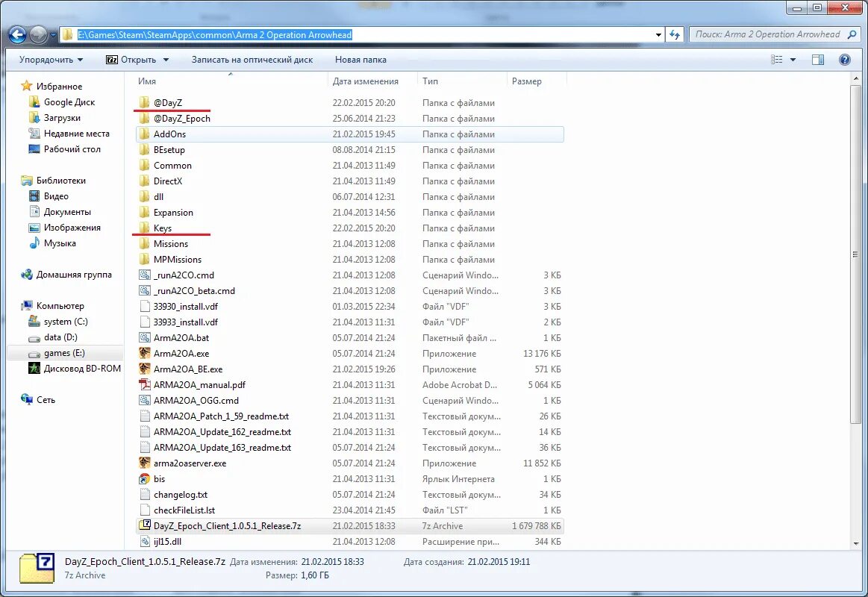
Task: Open the Упорядочить menu
Action: (x=51, y=60)
